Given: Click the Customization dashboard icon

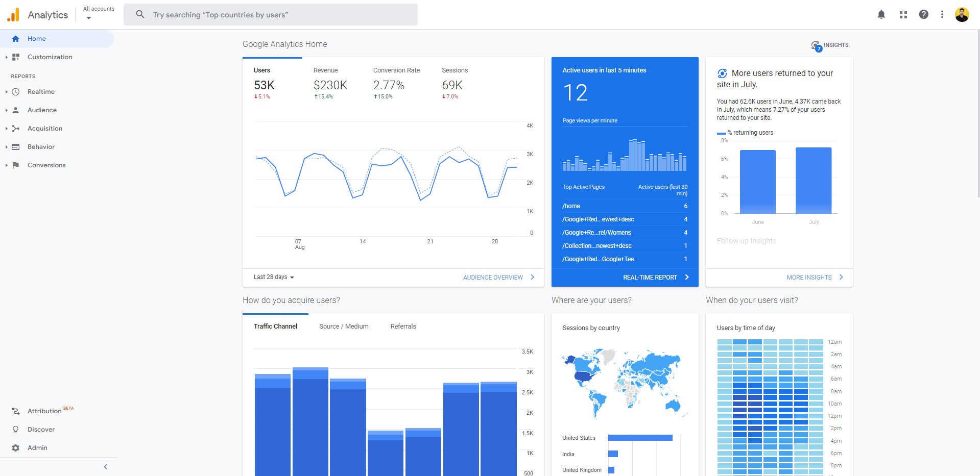Looking at the screenshot, I should coord(16,57).
